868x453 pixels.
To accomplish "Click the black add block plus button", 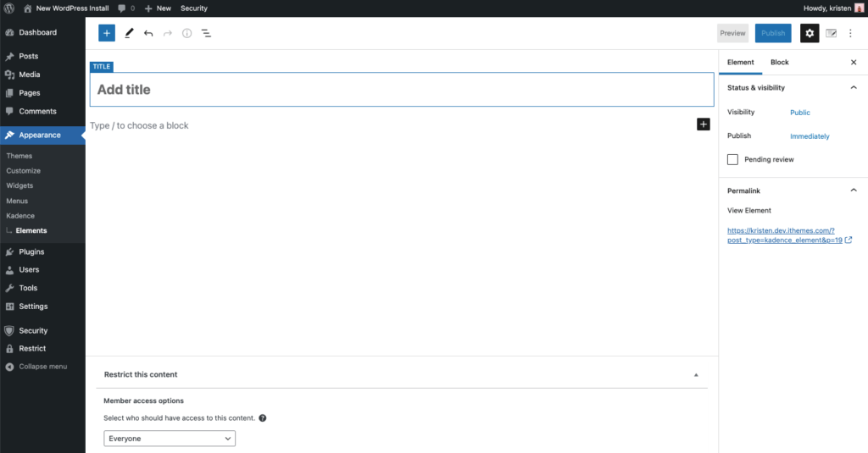I will pos(703,124).
